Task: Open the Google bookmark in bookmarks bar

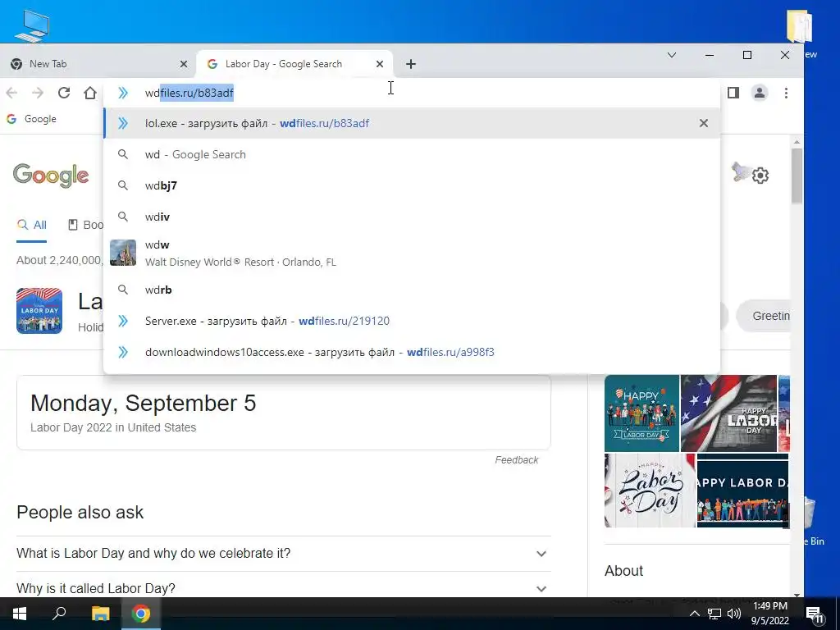Action: click(x=31, y=119)
